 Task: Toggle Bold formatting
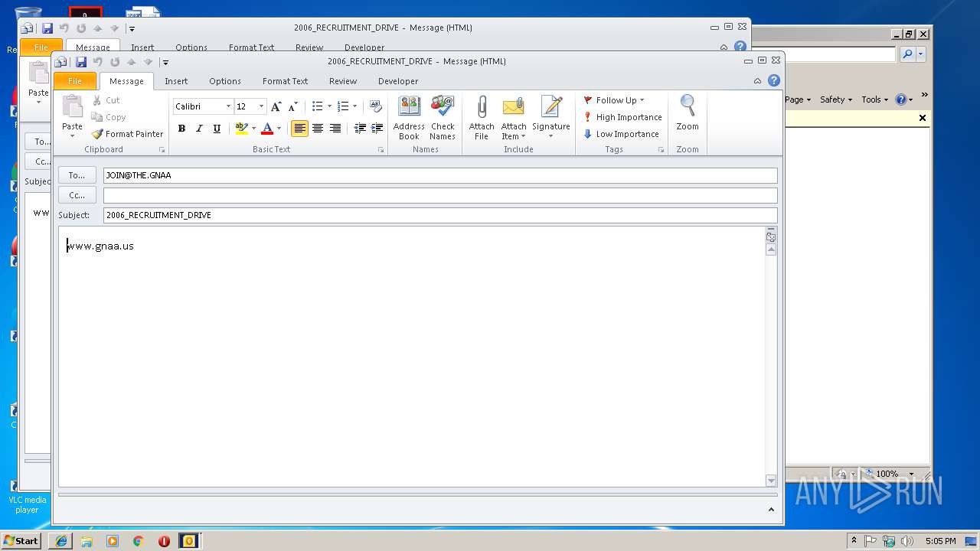(x=181, y=129)
